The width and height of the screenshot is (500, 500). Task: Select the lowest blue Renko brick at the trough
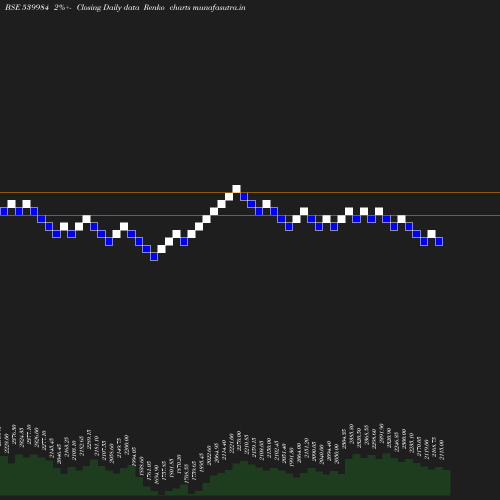click(154, 256)
